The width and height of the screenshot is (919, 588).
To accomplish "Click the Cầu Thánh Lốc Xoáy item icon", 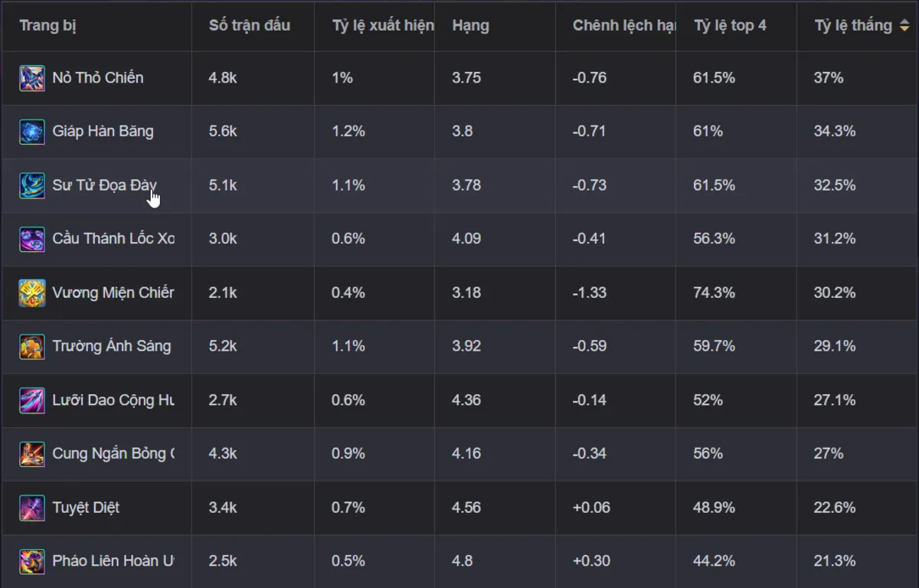I will [x=32, y=239].
